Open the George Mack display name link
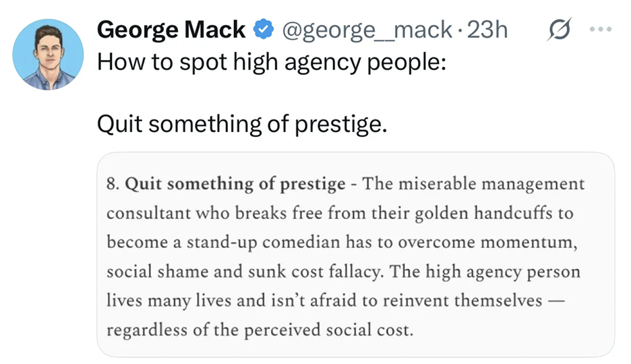Screen dimensions: 631x364 (x=171, y=30)
